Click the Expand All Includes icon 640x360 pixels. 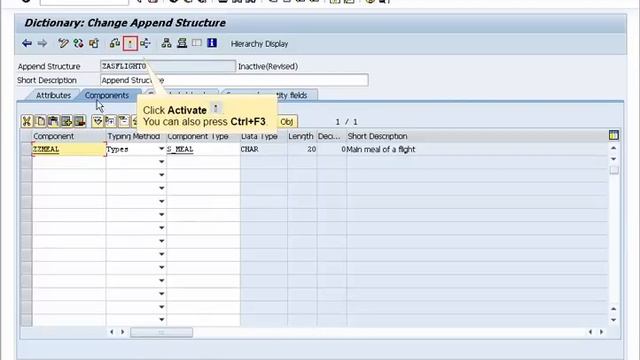(97, 121)
